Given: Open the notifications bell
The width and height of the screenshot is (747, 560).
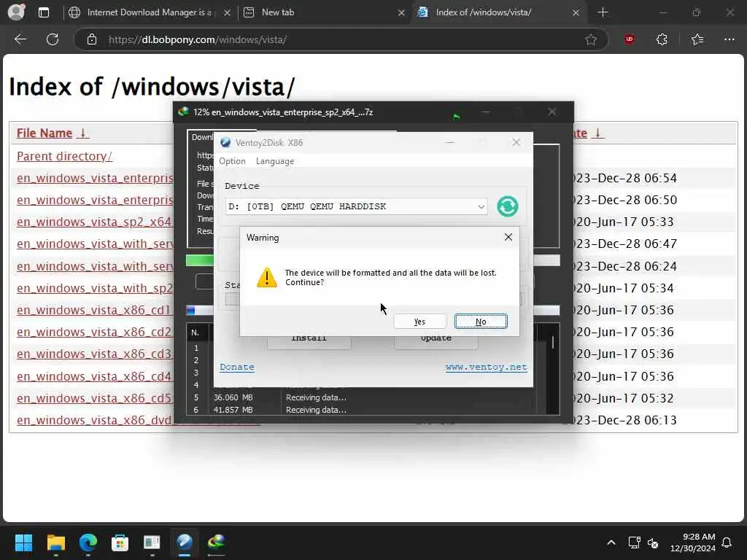Looking at the screenshot, I should click(727, 542).
